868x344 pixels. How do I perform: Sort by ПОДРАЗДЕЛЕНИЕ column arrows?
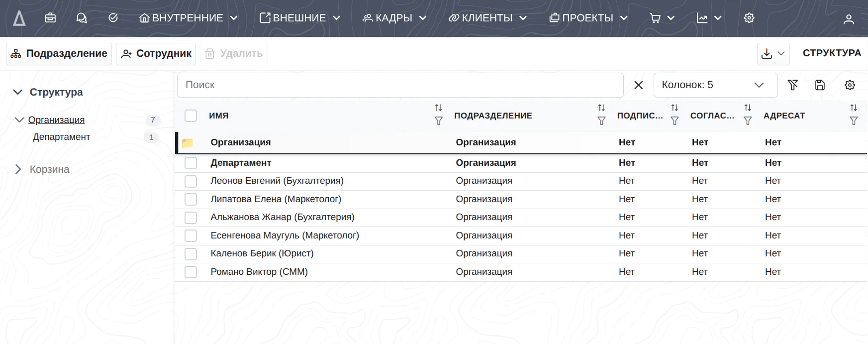pos(601,108)
